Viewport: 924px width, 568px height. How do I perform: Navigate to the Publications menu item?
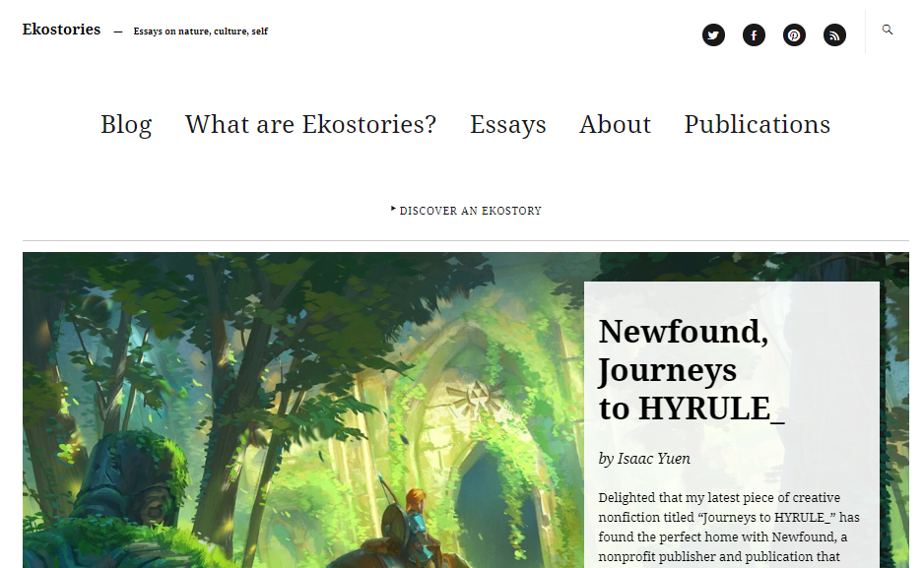click(757, 124)
